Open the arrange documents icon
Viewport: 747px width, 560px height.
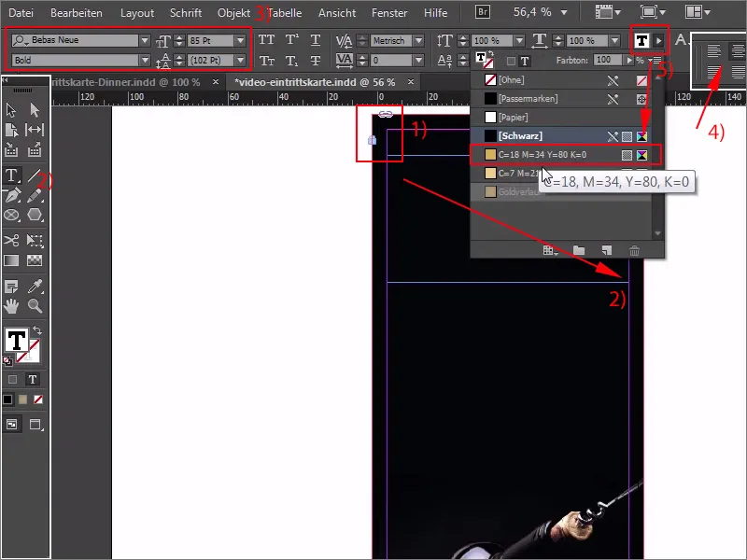697,12
